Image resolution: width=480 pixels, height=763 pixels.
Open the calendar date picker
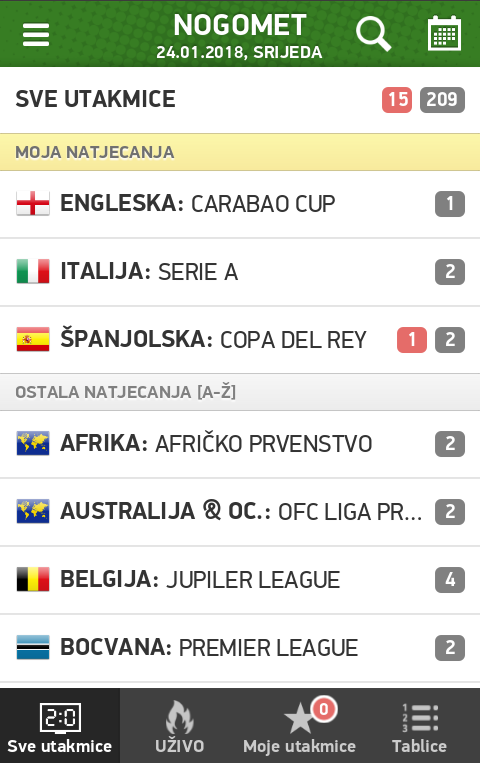[444, 33]
